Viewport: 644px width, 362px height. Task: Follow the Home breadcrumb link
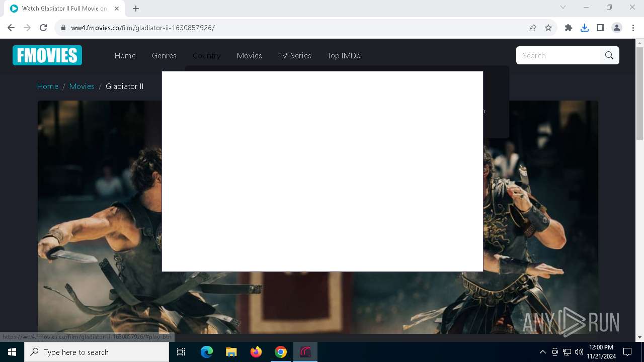48,86
